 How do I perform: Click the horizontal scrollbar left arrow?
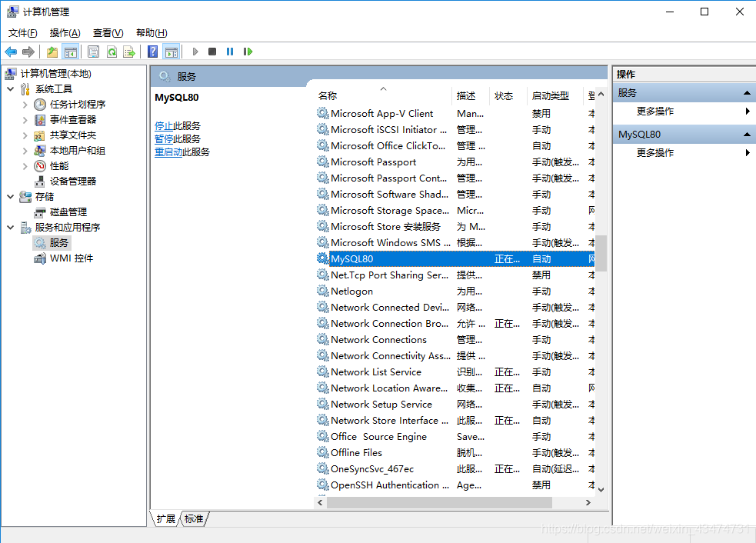click(320, 502)
